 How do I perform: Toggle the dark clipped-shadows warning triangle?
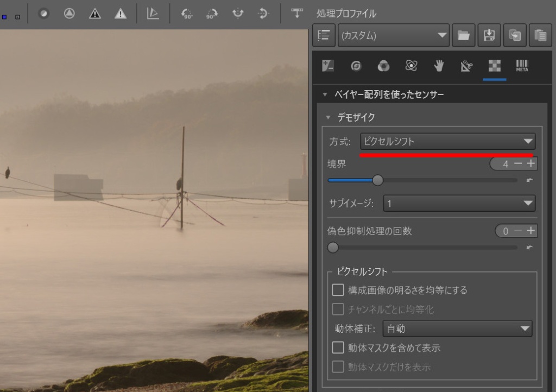[94, 14]
